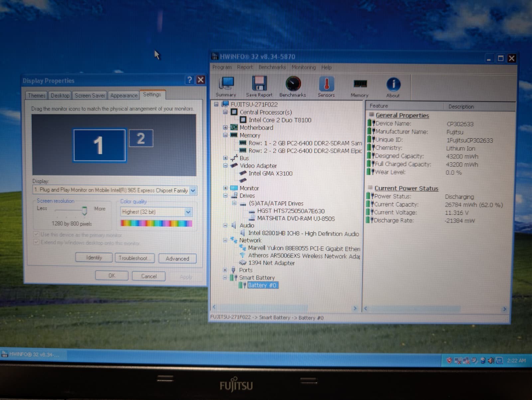The height and width of the screenshot is (400, 532).
Task: Click the red security shield tray icon
Action: coord(449,360)
